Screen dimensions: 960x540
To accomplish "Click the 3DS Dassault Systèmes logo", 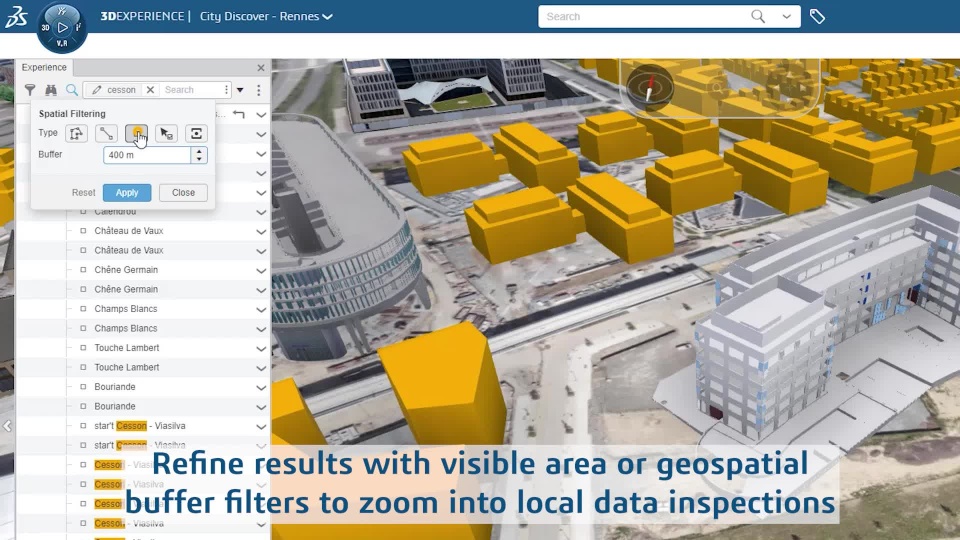I will click(x=17, y=17).
